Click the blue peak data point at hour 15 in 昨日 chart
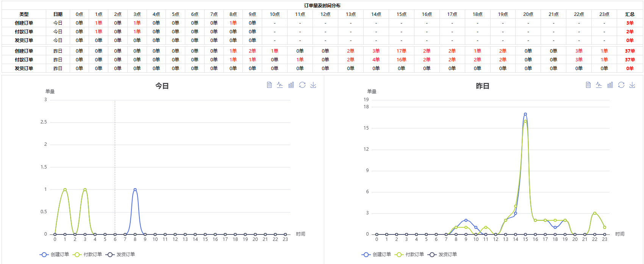Screen dimensions: 644x264 (525, 114)
